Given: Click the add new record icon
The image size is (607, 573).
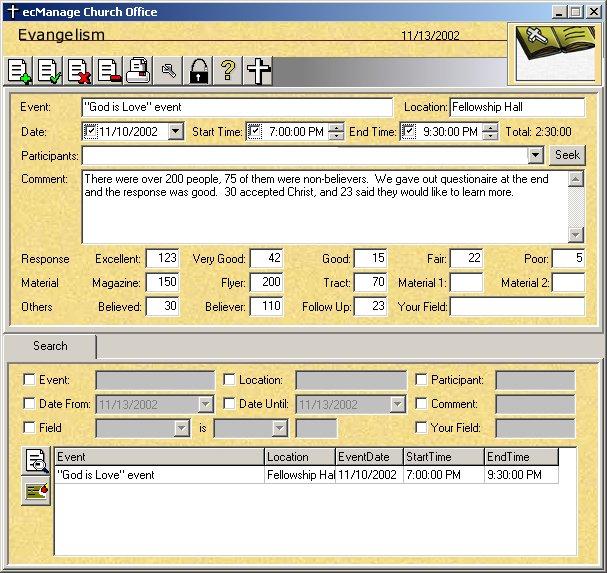Looking at the screenshot, I should [x=18, y=71].
